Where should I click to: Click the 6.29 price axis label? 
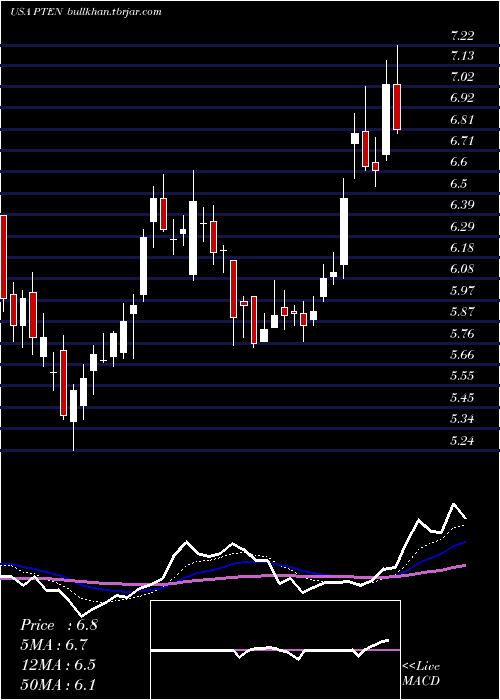click(462, 227)
